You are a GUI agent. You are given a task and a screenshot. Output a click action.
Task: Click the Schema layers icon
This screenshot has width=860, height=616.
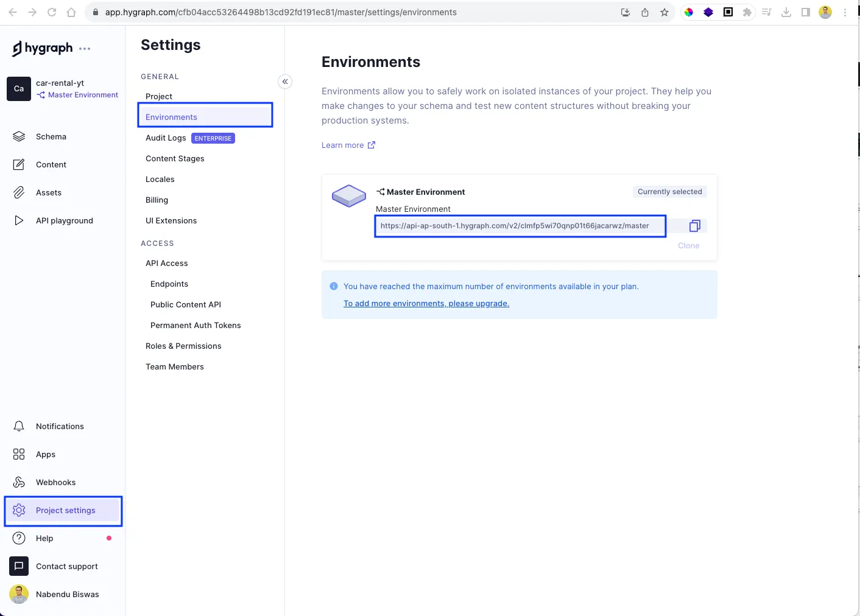(x=19, y=136)
